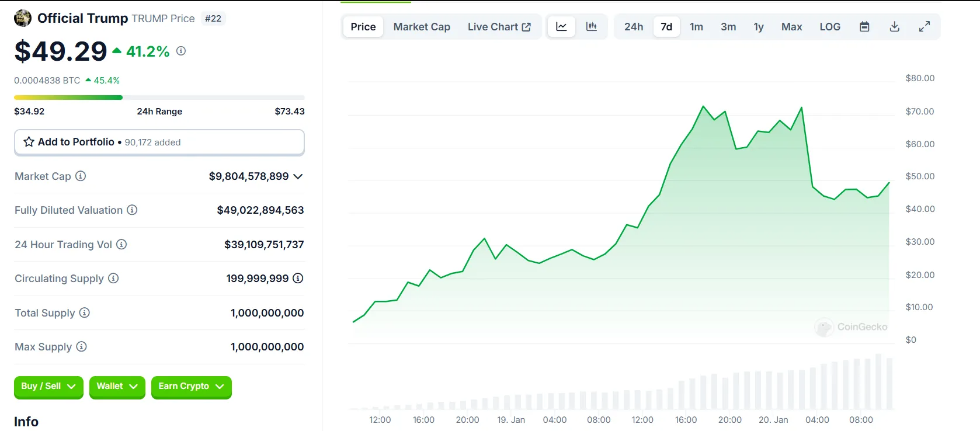Image resolution: width=980 pixels, height=431 pixels.
Task: Click the Info section heading
Action: point(26,422)
